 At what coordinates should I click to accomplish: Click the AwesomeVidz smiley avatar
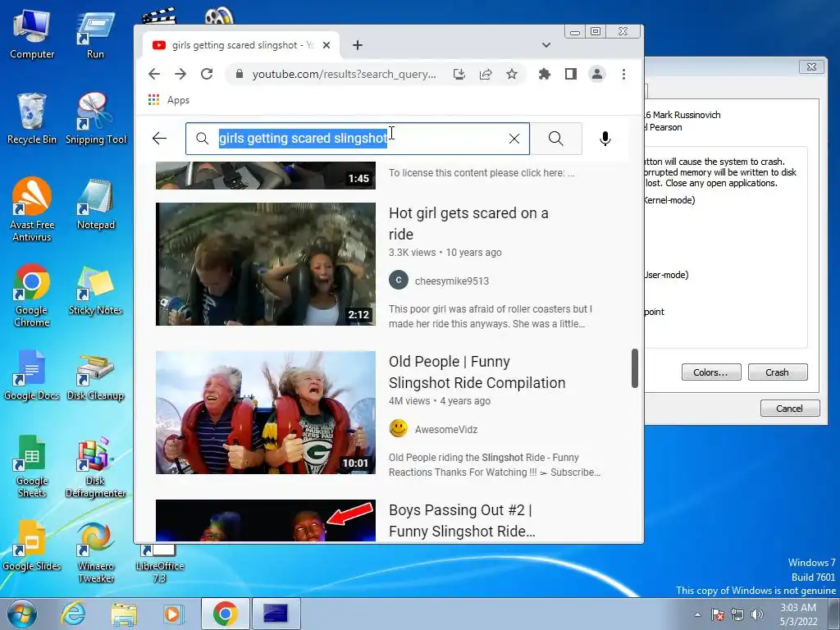click(399, 428)
